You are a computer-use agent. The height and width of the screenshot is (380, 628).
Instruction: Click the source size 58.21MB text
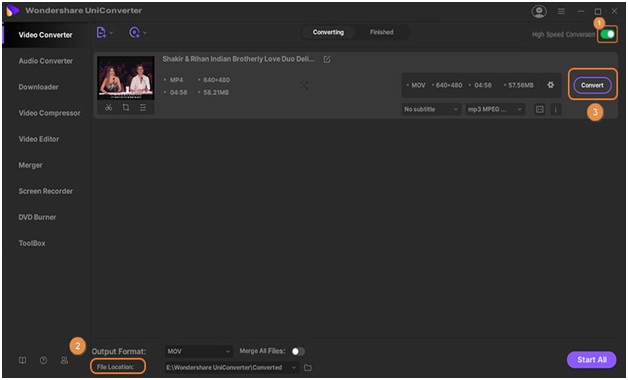(216, 92)
